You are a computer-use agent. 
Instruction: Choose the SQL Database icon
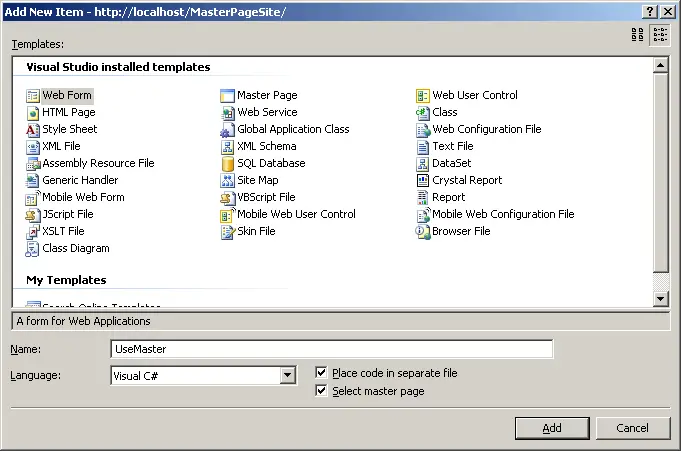(227, 163)
